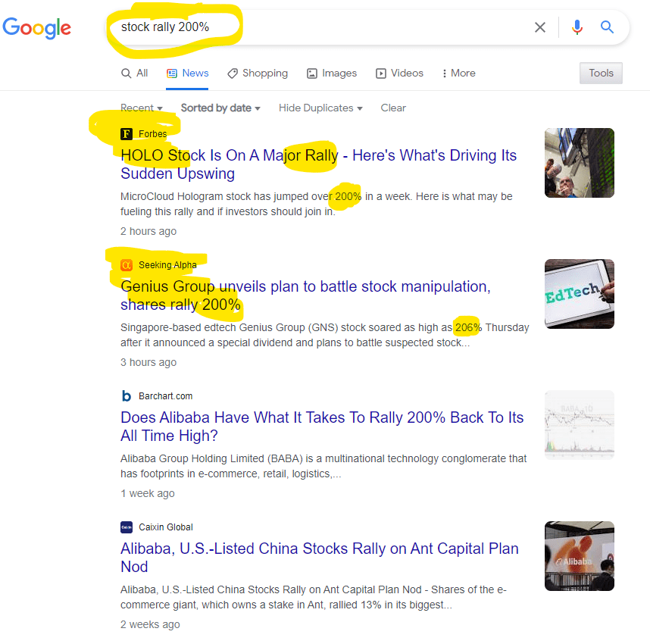650x644 pixels.
Task: Click the Forbes source icon
Action: tap(127, 134)
